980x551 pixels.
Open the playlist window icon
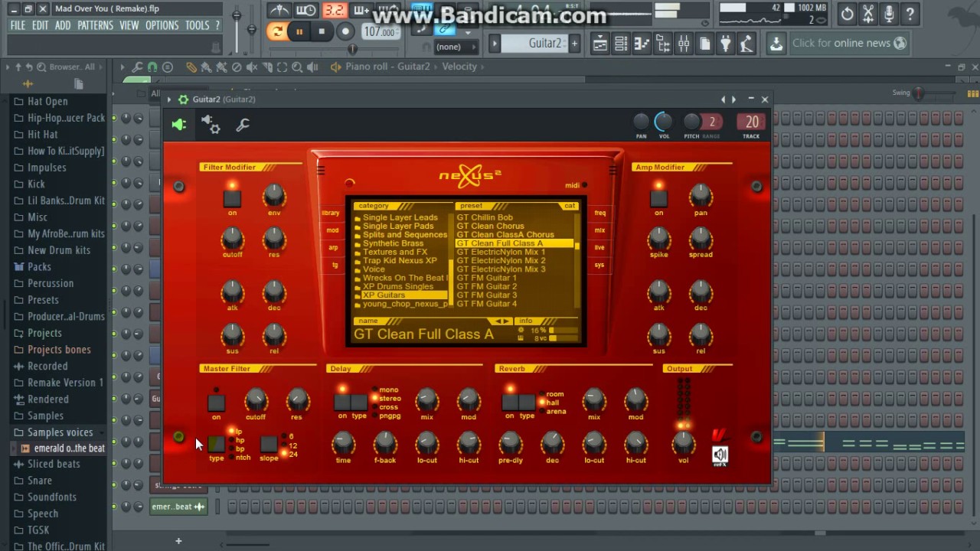(600, 44)
